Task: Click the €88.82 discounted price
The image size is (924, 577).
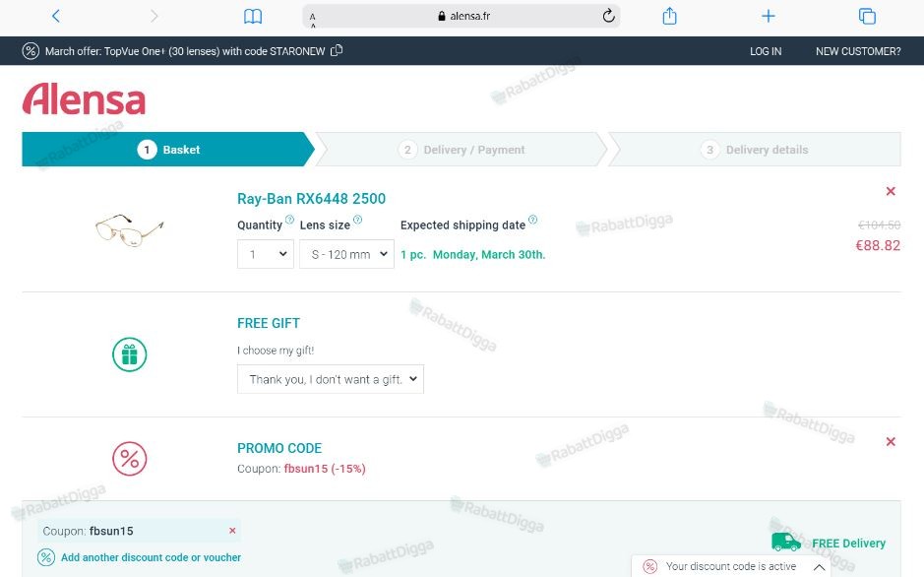Action: click(x=878, y=246)
